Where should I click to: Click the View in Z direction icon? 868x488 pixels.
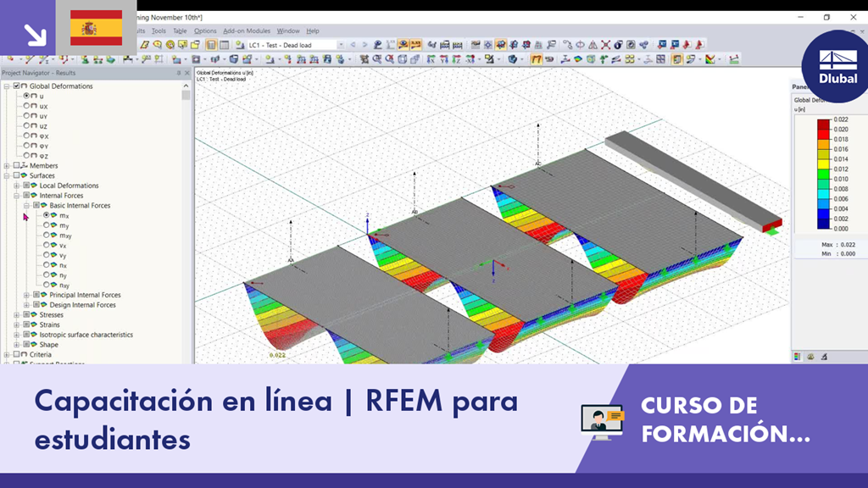[x=457, y=59]
